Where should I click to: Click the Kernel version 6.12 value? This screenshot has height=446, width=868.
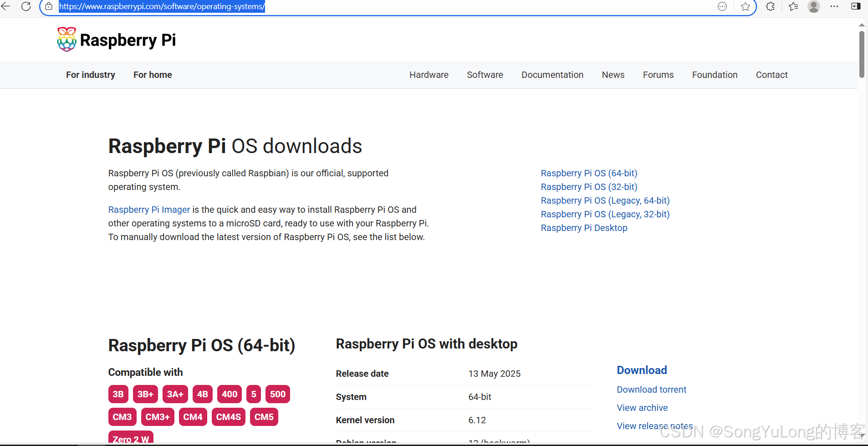(x=477, y=420)
